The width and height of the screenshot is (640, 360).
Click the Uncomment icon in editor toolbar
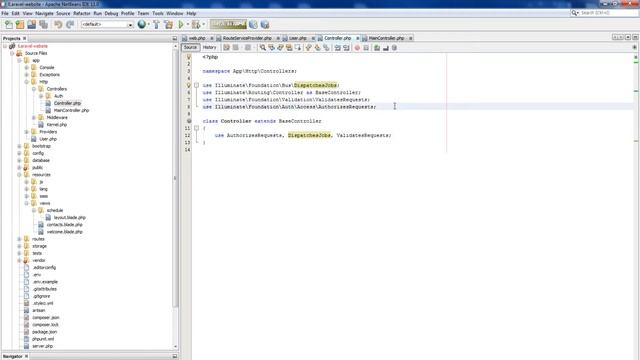tap(385, 48)
